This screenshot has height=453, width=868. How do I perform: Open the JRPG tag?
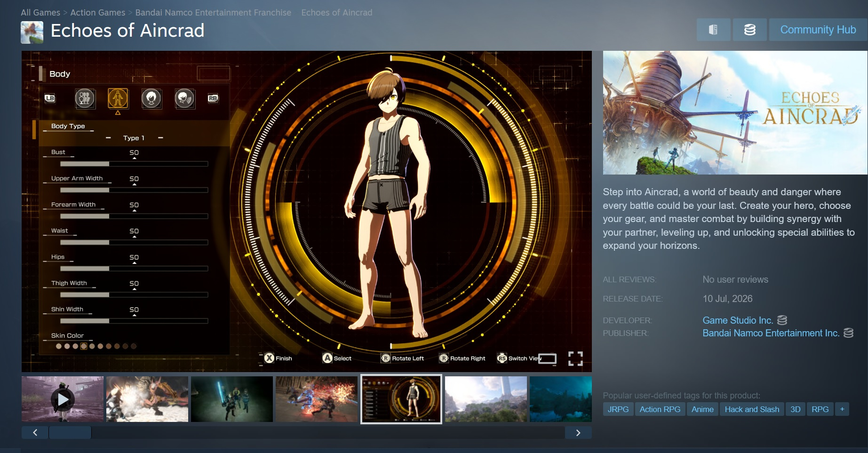tap(618, 409)
